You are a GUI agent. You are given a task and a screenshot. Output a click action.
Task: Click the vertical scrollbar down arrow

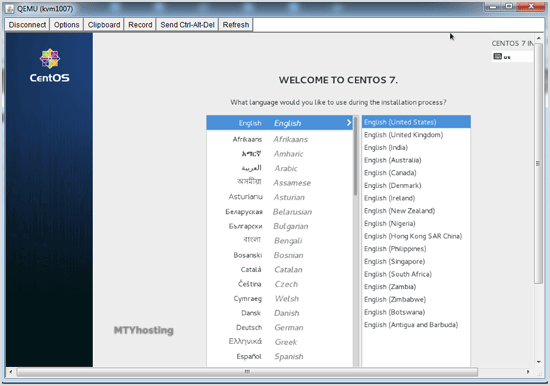(x=538, y=362)
